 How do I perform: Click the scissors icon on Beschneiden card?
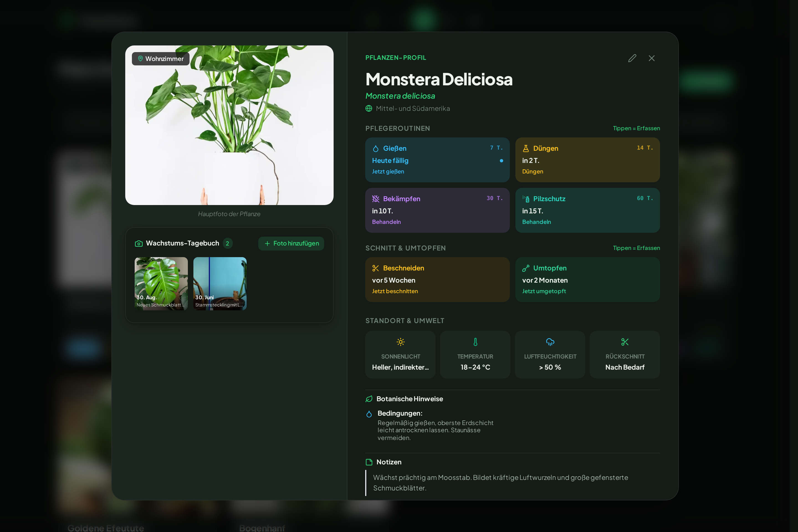pos(376,268)
